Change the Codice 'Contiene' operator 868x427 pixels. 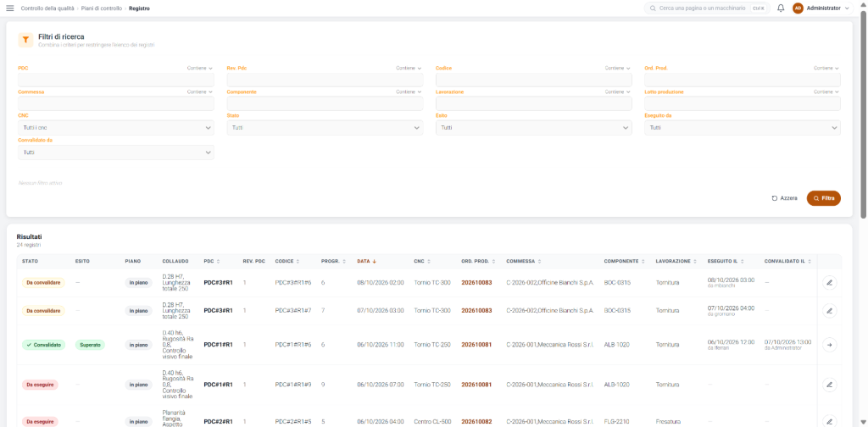[x=618, y=68]
